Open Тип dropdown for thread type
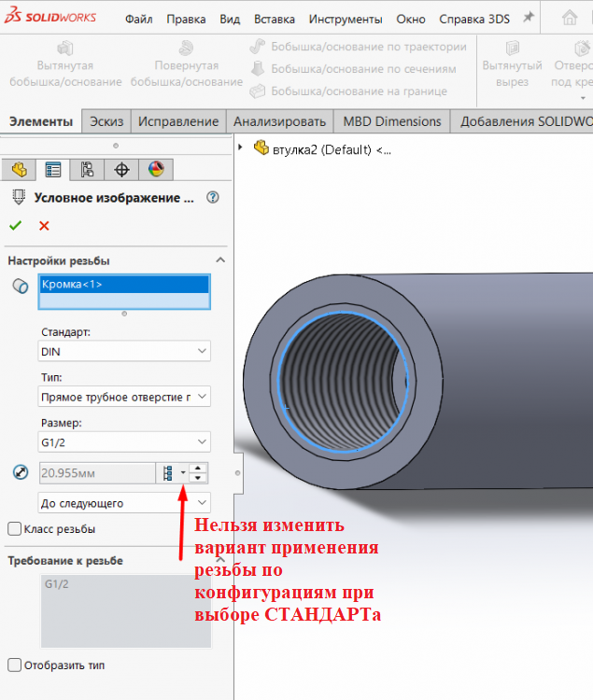593x700 pixels. point(124,397)
